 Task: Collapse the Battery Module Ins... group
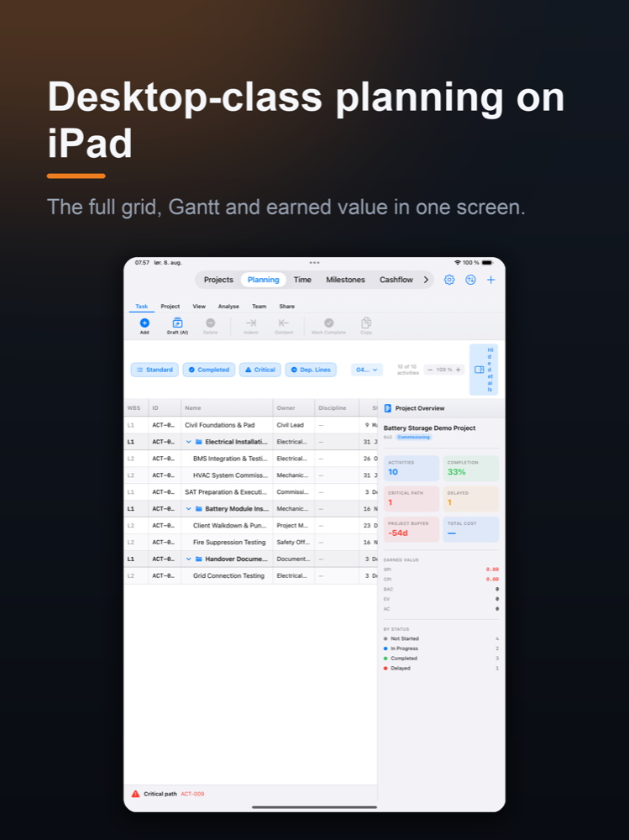189,509
